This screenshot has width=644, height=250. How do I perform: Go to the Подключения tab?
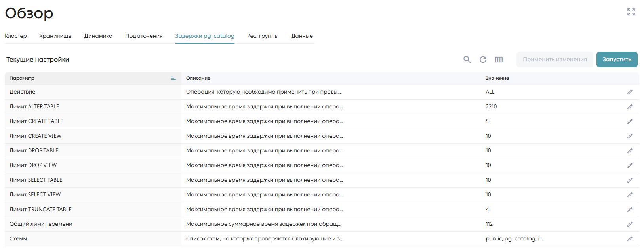click(x=144, y=36)
